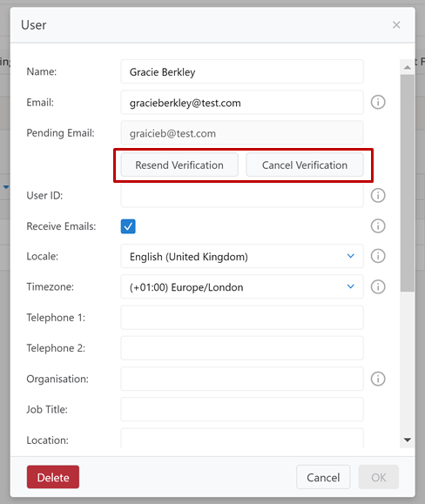Image resolution: width=425 pixels, height=504 pixels.
Task: View info icon next to Organisation
Action: pos(378,379)
